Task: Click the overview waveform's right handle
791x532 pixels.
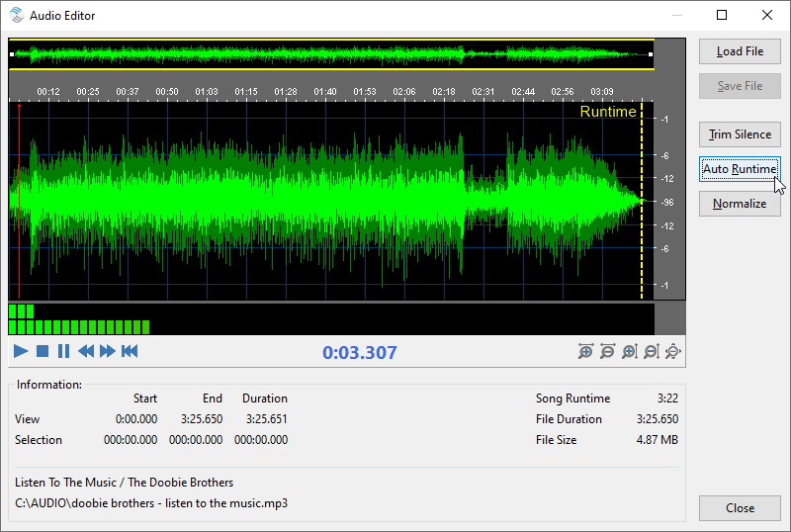Action: [x=651, y=54]
